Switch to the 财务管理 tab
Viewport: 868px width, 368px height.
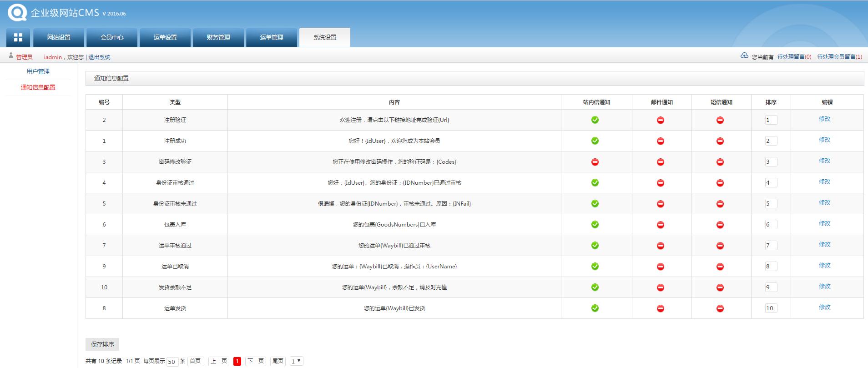click(218, 37)
